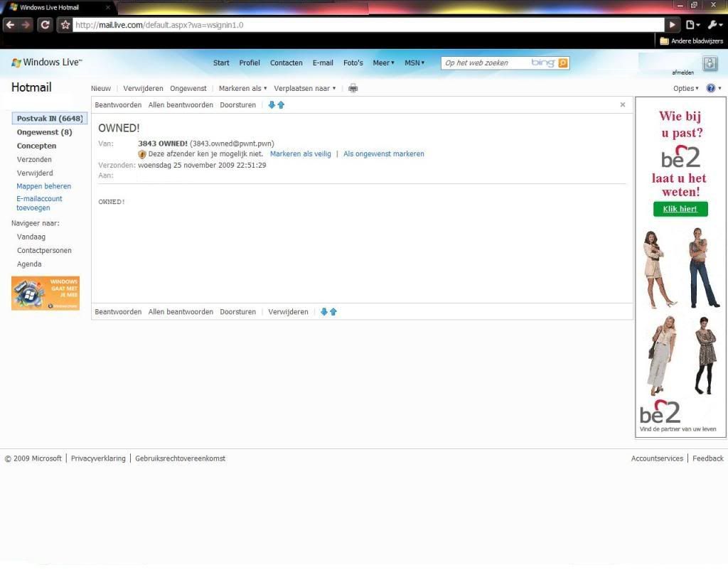Click the browser address bar
728x582 pixels.
pyautogui.click(x=369, y=25)
